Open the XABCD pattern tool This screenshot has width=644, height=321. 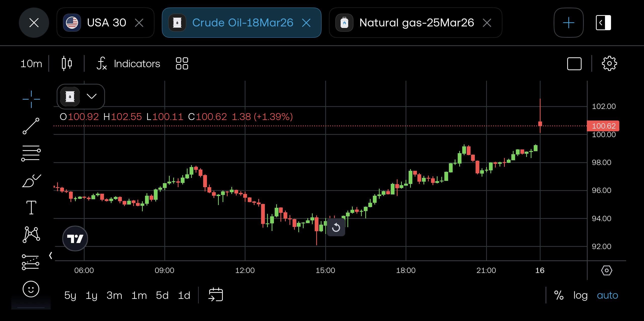pos(31,234)
